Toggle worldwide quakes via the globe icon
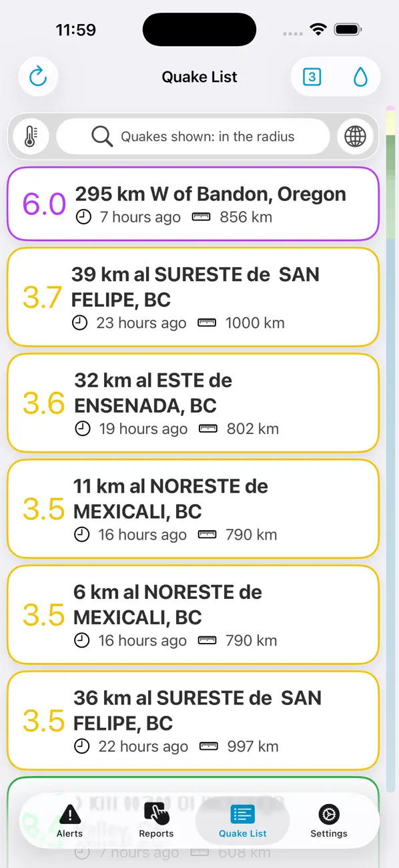The width and height of the screenshot is (399, 868). [355, 136]
